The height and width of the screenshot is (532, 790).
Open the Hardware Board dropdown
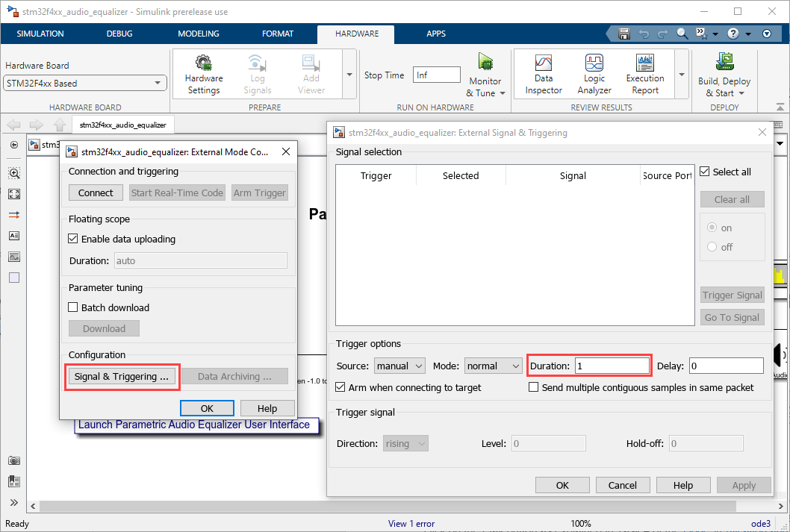coord(85,84)
